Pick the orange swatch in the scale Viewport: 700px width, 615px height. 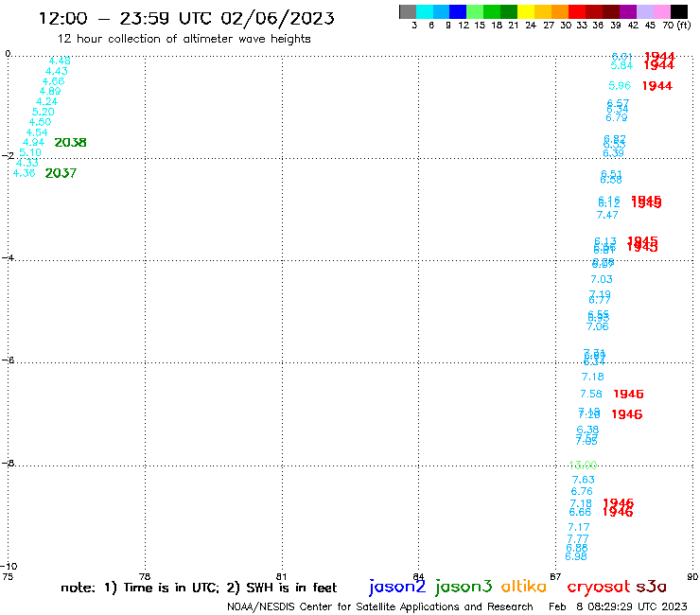point(560,11)
